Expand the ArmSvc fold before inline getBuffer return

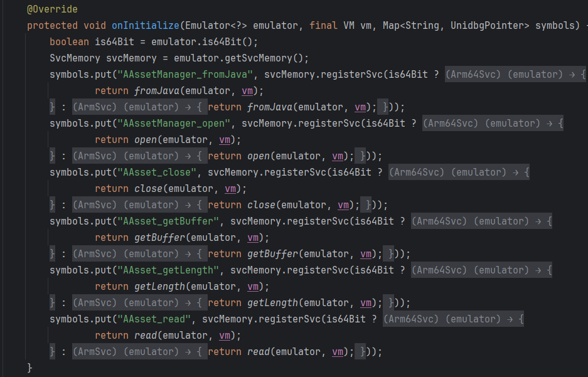(x=139, y=254)
